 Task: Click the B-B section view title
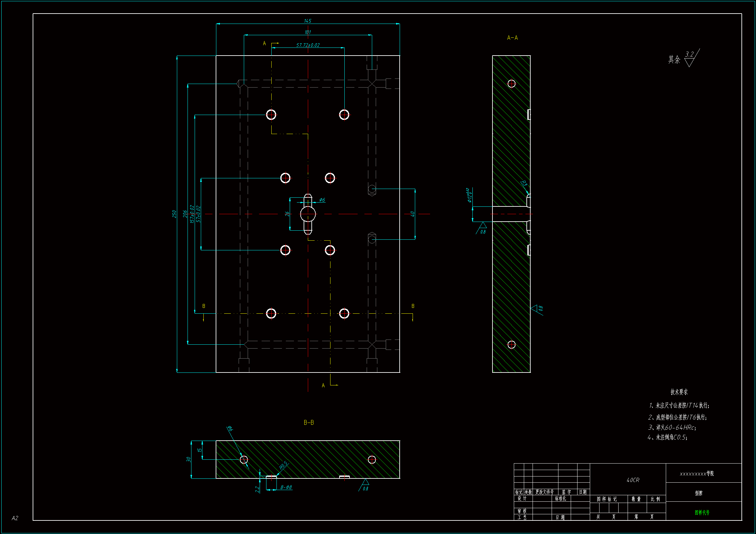tap(308, 423)
